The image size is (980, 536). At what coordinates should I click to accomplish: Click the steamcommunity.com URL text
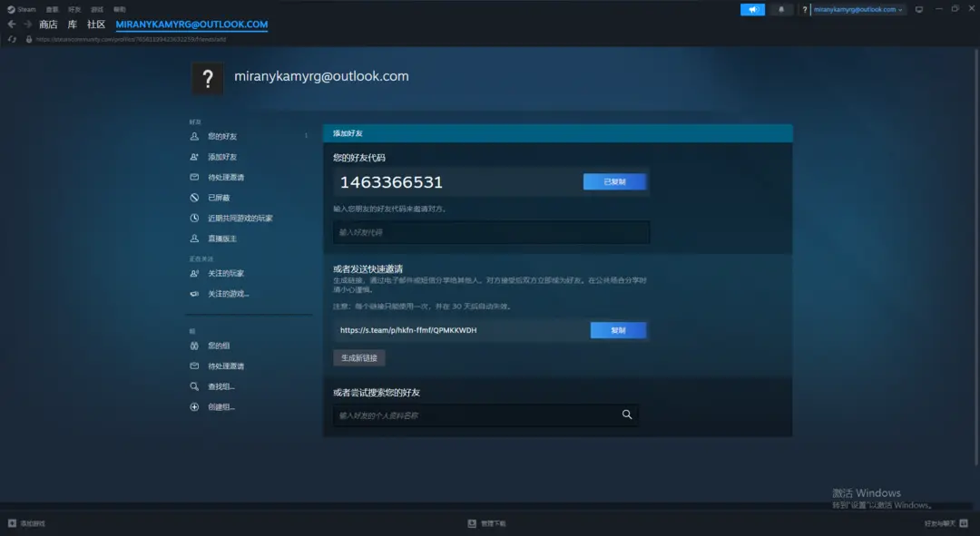(131, 39)
